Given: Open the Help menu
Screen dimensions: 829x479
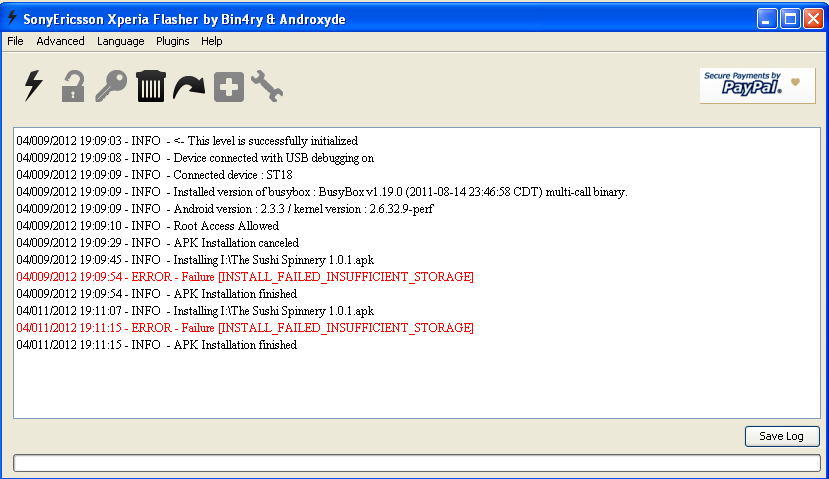Looking at the screenshot, I should [211, 41].
